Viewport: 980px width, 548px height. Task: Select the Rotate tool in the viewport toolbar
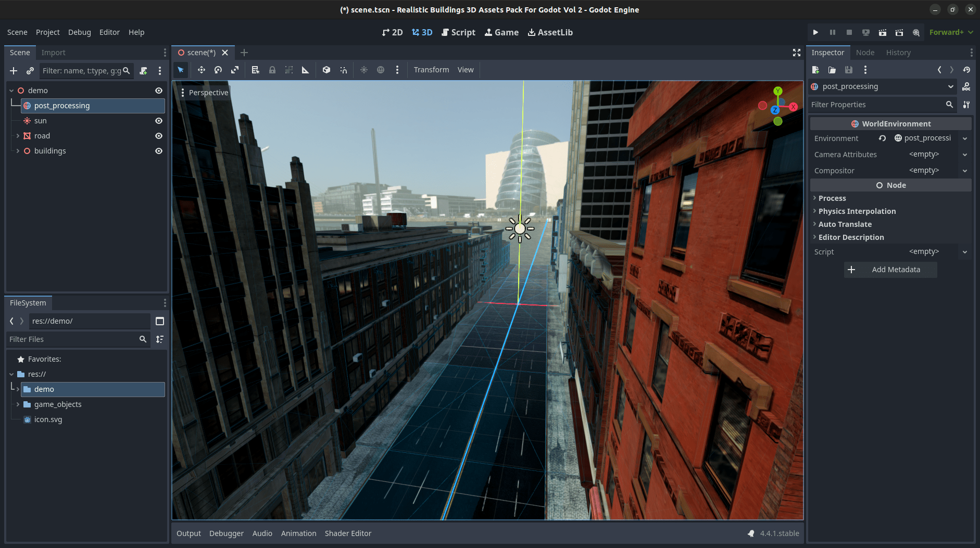coord(218,70)
